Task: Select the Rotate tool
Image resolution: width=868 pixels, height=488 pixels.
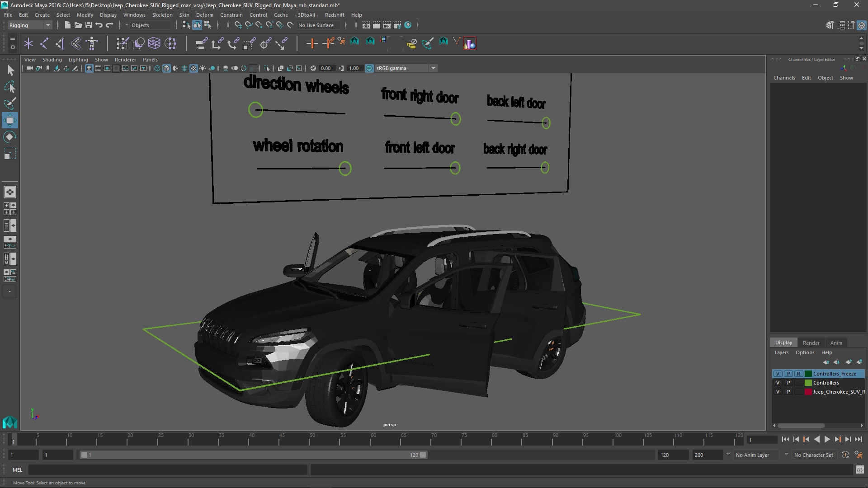Action: [x=10, y=137]
